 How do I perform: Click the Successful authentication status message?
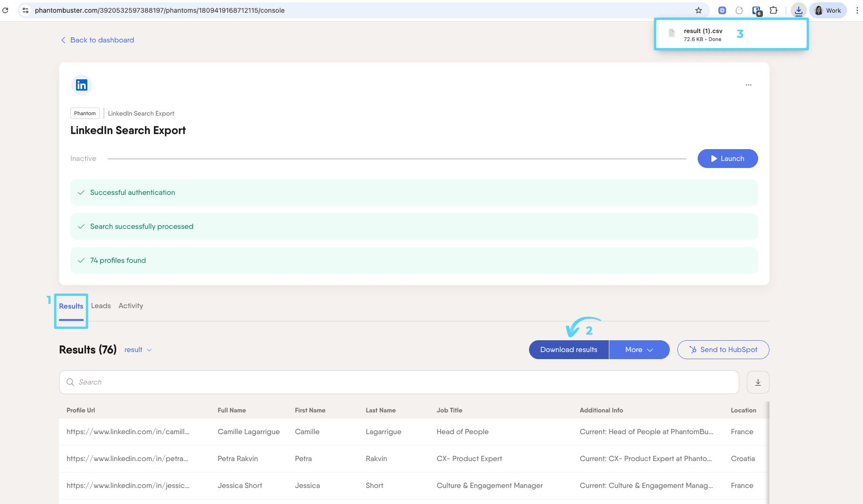point(414,193)
